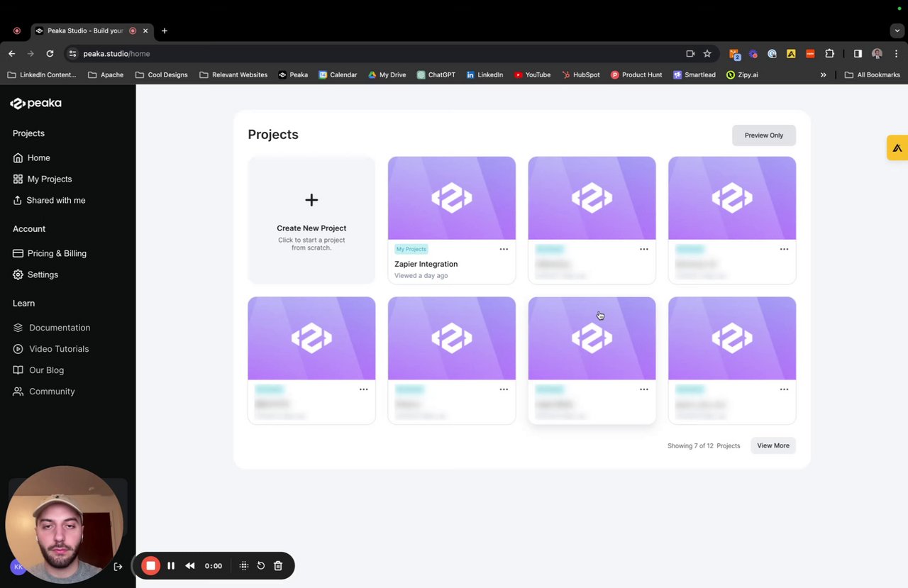Delete the recording with trash icon

coord(278,565)
